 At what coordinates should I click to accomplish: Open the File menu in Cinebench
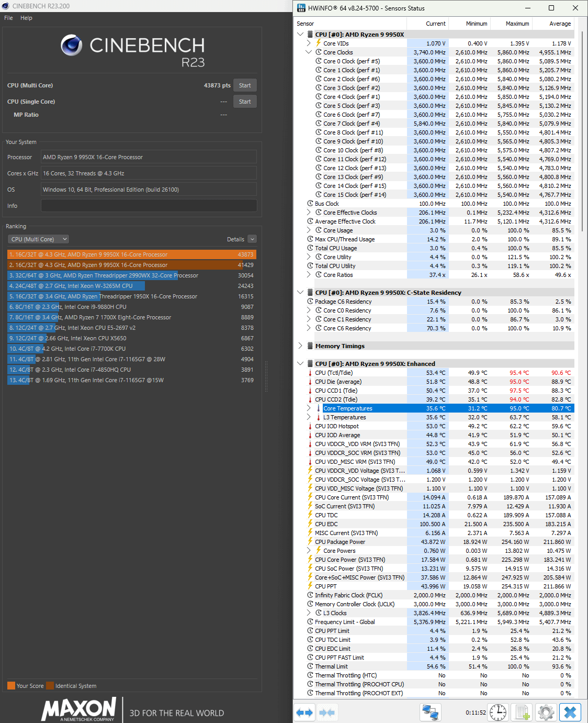[x=8, y=18]
